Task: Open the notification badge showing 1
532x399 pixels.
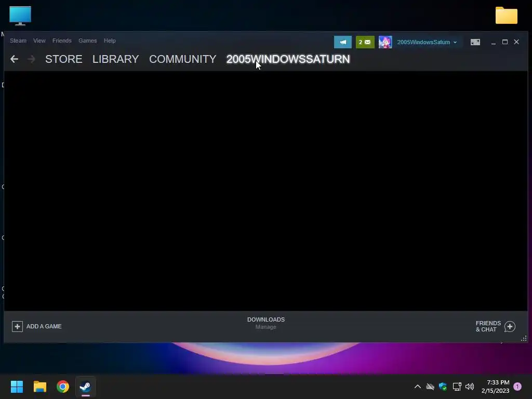Action: tap(517, 387)
